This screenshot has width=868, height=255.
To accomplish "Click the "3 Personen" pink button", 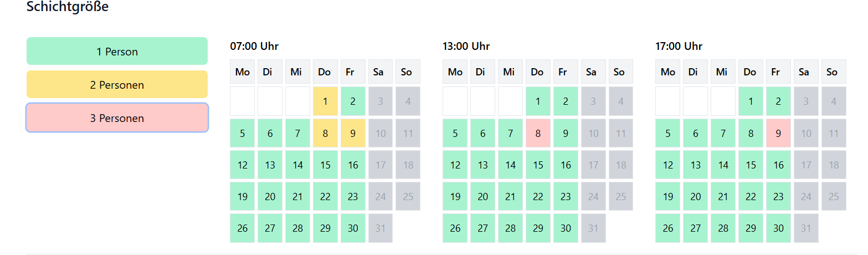I will point(117,118).
